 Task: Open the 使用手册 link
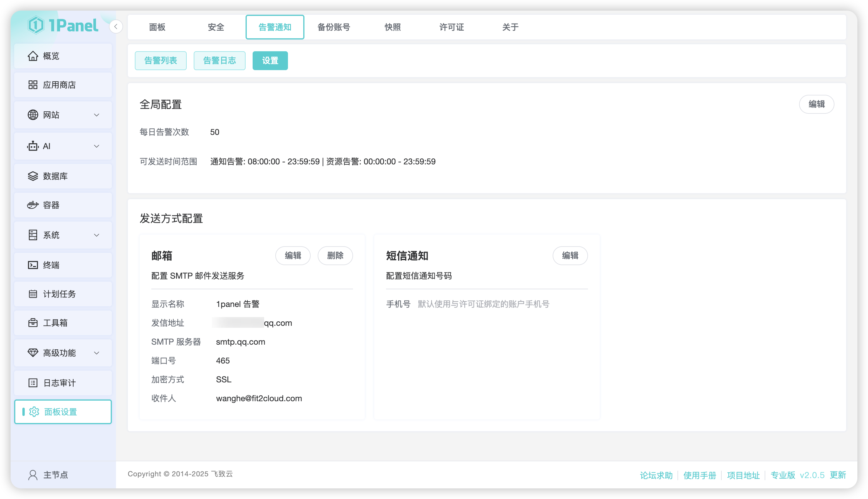tap(700, 475)
